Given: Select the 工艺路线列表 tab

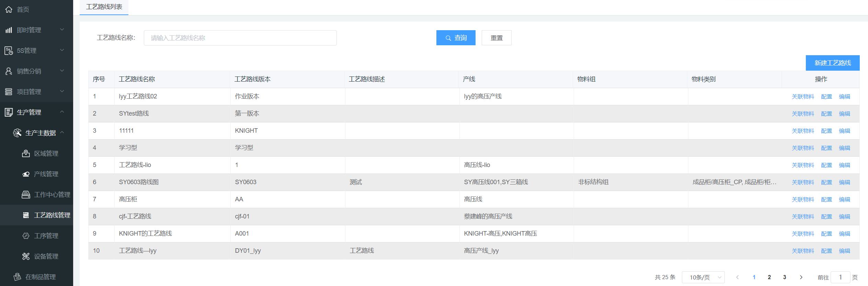Looking at the screenshot, I should [x=104, y=7].
